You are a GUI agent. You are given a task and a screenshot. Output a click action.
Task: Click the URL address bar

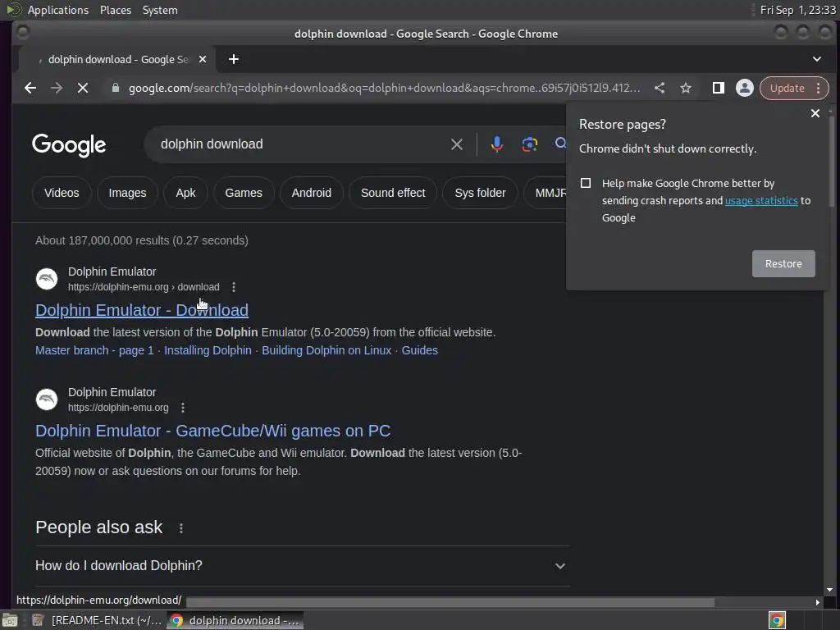pyautogui.click(x=384, y=88)
